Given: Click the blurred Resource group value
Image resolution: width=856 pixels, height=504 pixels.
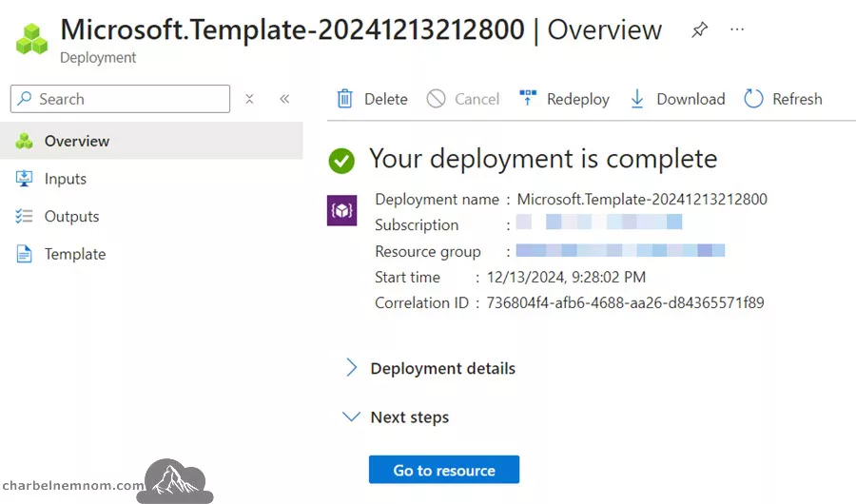Looking at the screenshot, I should coord(620,251).
